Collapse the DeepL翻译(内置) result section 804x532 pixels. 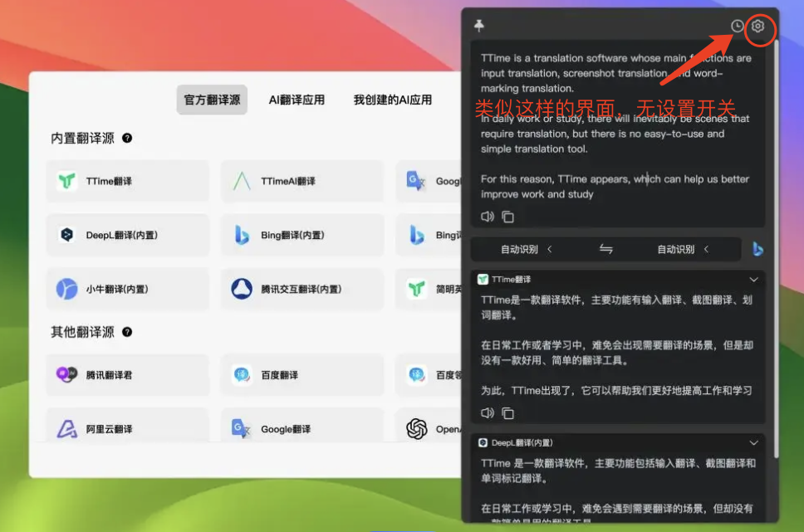[x=754, y=443]
